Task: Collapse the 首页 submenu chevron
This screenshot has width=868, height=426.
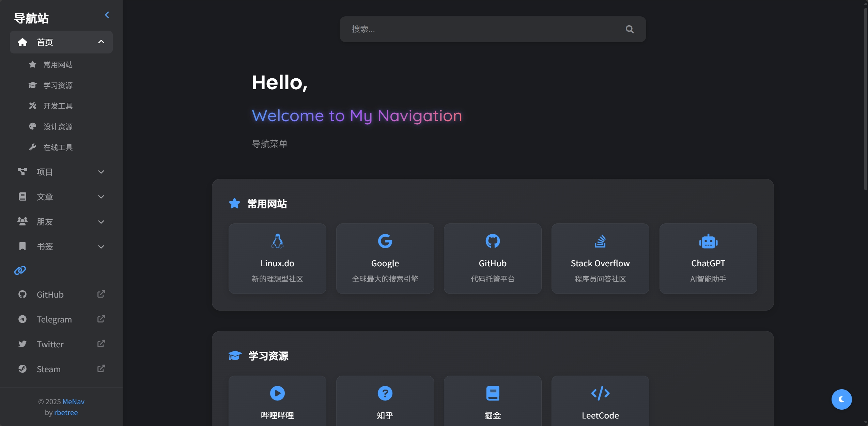Action: [101, 42]
